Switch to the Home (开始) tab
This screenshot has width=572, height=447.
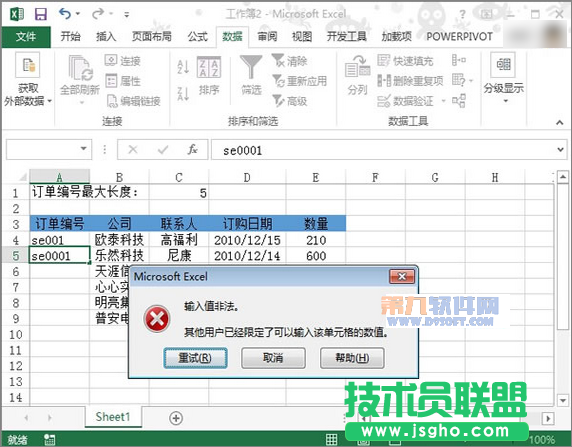click(70, 36)
